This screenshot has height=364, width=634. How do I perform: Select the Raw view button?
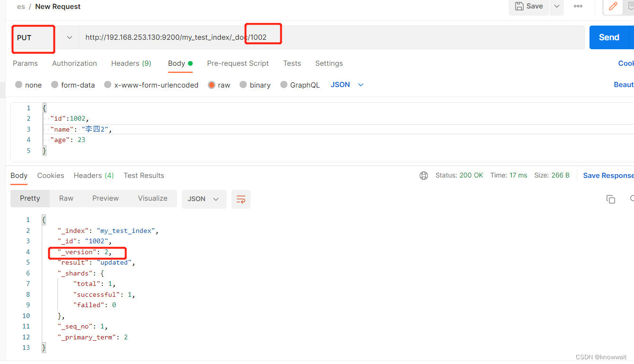pyautogui.click(x=66, y=198)
